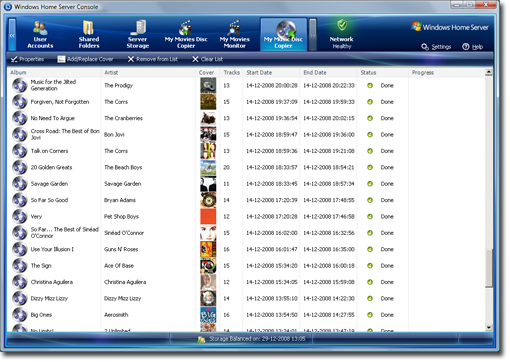Click the list scrollbar down arrow
The height and width of the screenshot is (362, 510).
click(x=488, y=328)
